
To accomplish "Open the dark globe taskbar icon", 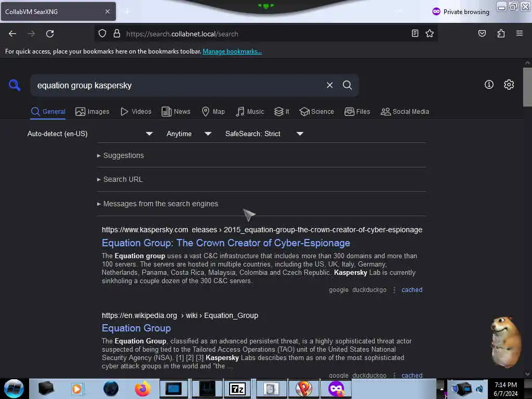I will click(111, 389).
